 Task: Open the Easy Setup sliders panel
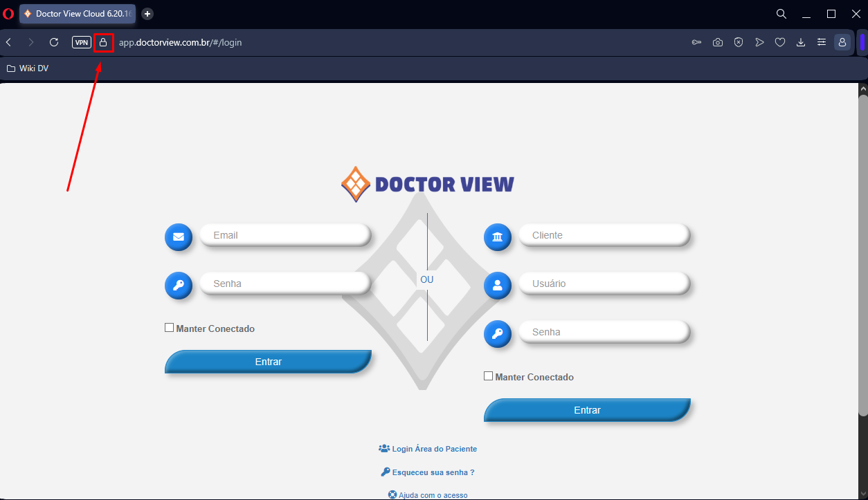(822, 43)
